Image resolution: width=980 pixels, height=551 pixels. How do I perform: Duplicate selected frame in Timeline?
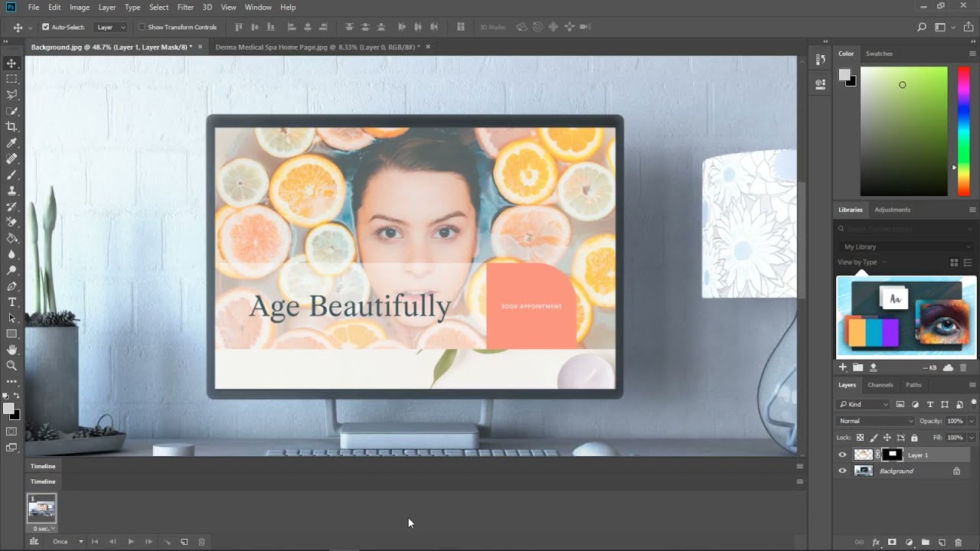point(184,541)
